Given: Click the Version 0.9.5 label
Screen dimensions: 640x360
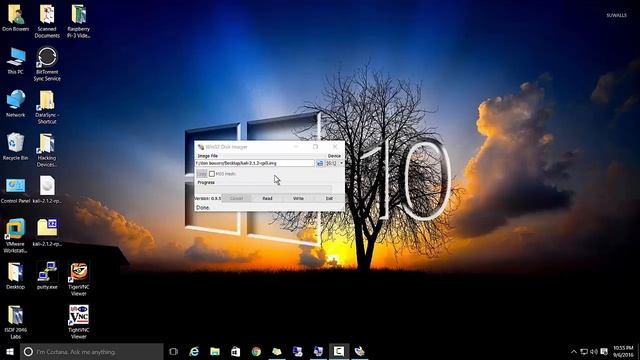Looking at the screenshot, I should (x=208, y=198).
